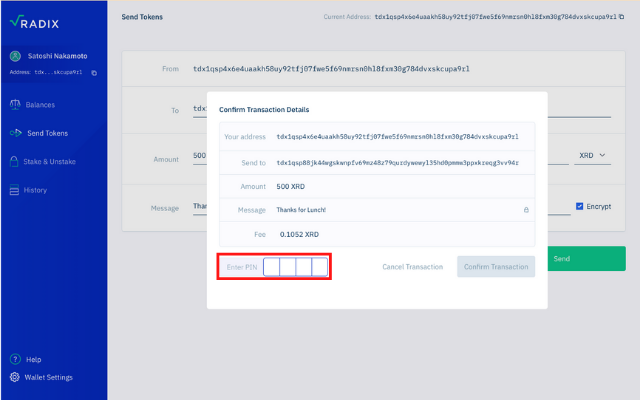Copy sidebar address with copy icon
This screenshot has width=640, height=400.
[x=94, y=73]
